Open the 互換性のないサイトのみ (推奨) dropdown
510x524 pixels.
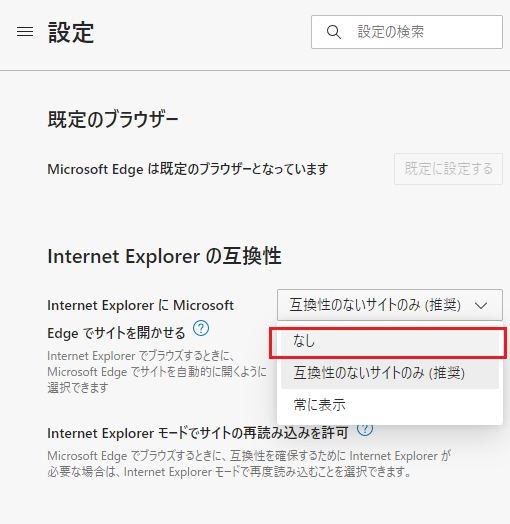click(390, 305)
